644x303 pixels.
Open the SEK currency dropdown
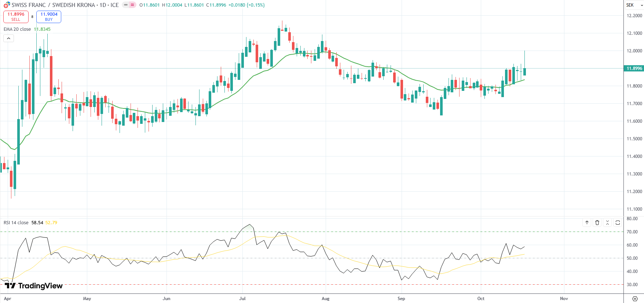[x=633, y=5]
